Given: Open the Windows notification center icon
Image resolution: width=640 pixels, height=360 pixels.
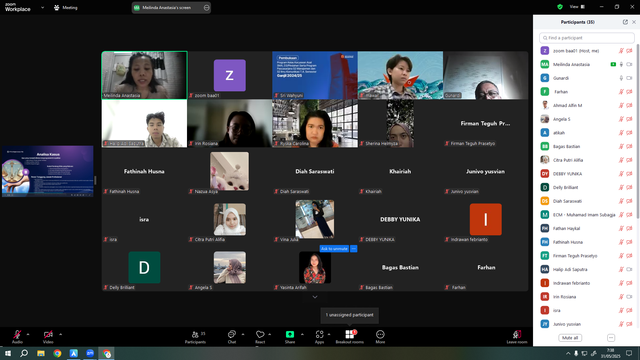Looking at the screenshot, I should pyautogui.click(x=629, y=353).
